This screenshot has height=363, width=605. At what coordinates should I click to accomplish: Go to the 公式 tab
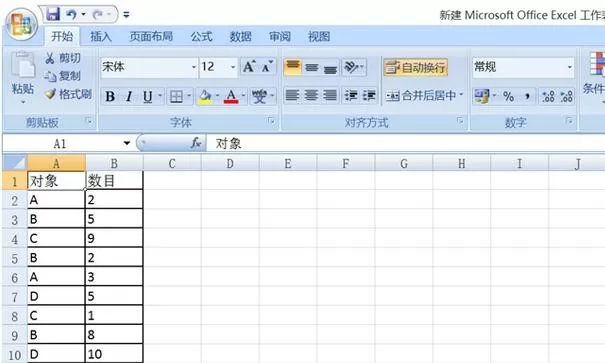coord(201,37)
